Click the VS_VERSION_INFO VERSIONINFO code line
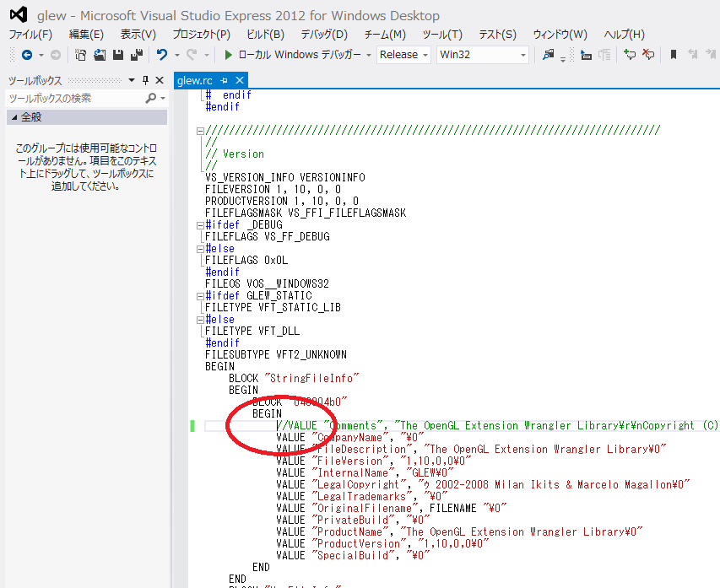Viewport: 720px width, 588px height. coord(285,178)
